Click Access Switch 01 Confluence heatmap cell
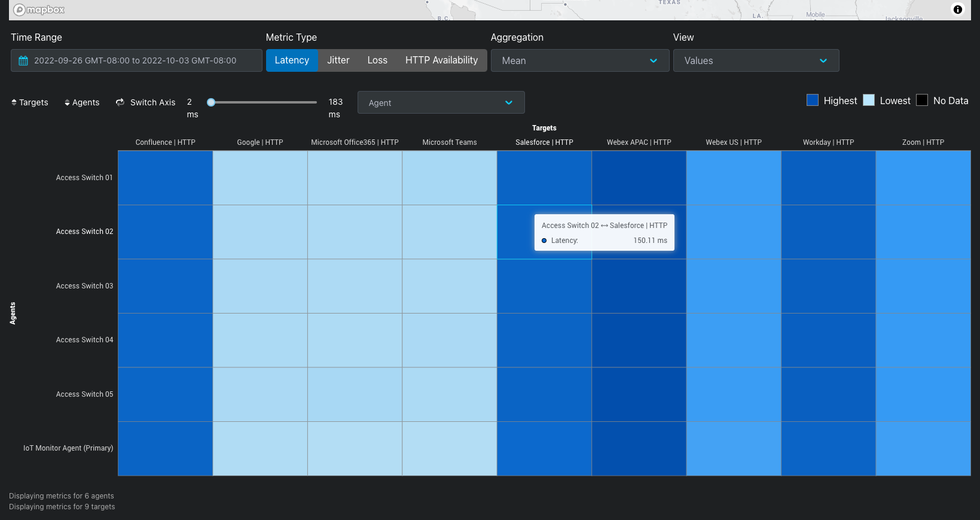This screenshot has width=980, height=520. click(166, 178)
